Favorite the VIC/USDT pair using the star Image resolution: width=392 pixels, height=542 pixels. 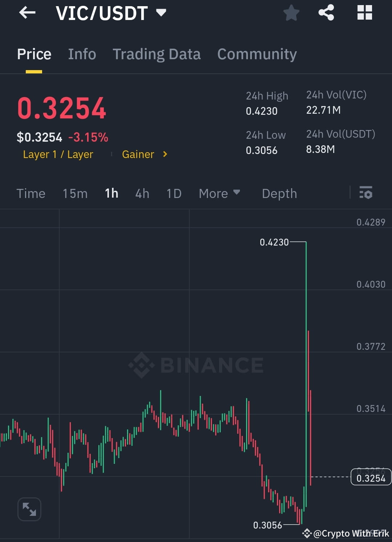click(291, 12)
